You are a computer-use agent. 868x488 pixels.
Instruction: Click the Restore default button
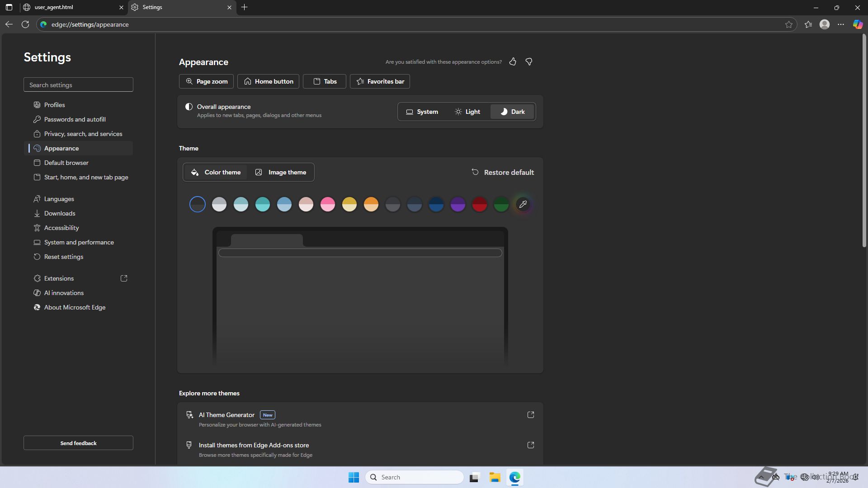click(503, 172)
